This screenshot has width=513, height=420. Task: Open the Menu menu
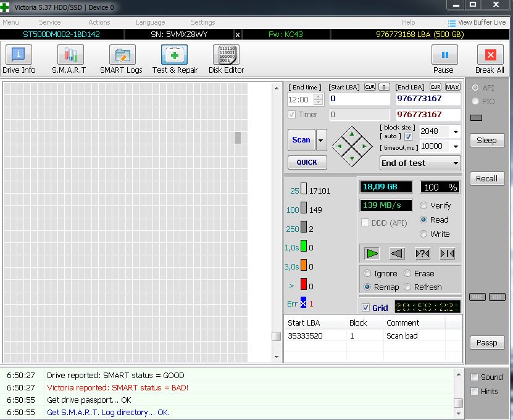coord(10,22)
